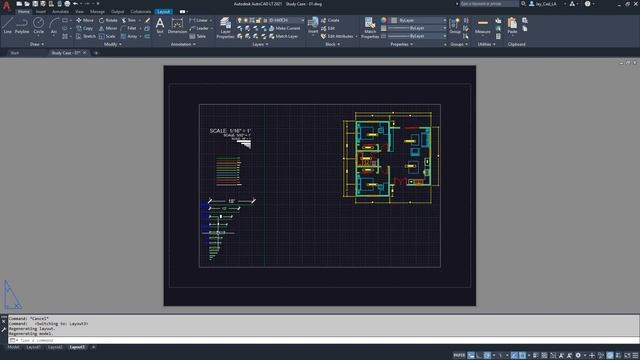Expand the Layers panel dropdown
Screen dimensions: 640x360
tap(260, 44)
